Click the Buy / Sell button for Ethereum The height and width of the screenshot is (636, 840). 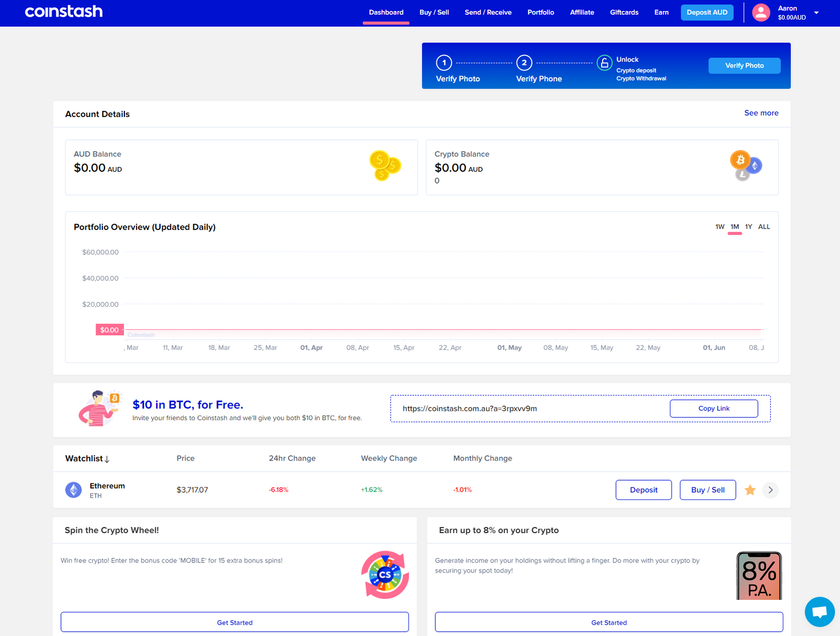tap(708, 490)
